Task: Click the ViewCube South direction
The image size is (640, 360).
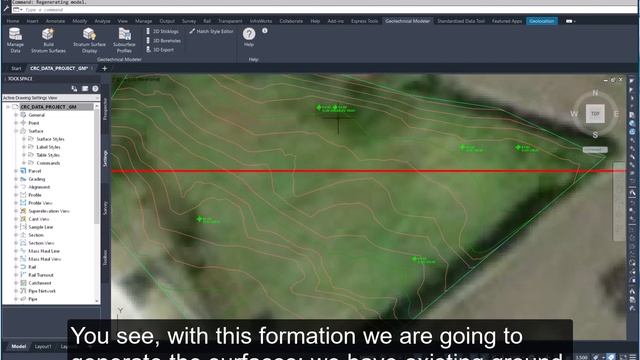Action: click(595, 135)
